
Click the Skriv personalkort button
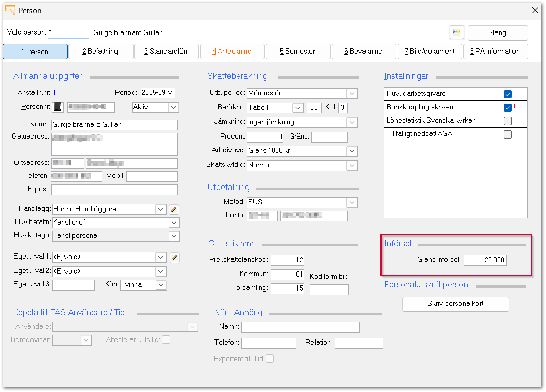pos(455,304)
